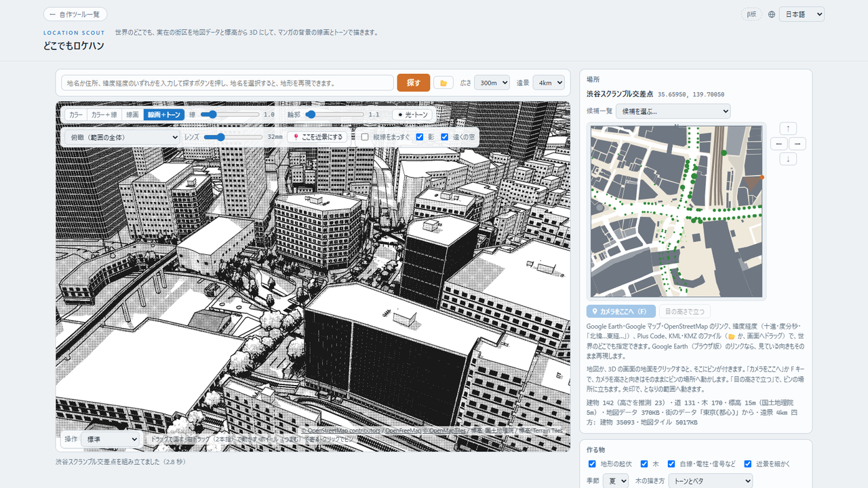Image resolution: width=868 pixels, height=488 pixels.
Task: Adjust the 線 line width slider
Action: 229,115
